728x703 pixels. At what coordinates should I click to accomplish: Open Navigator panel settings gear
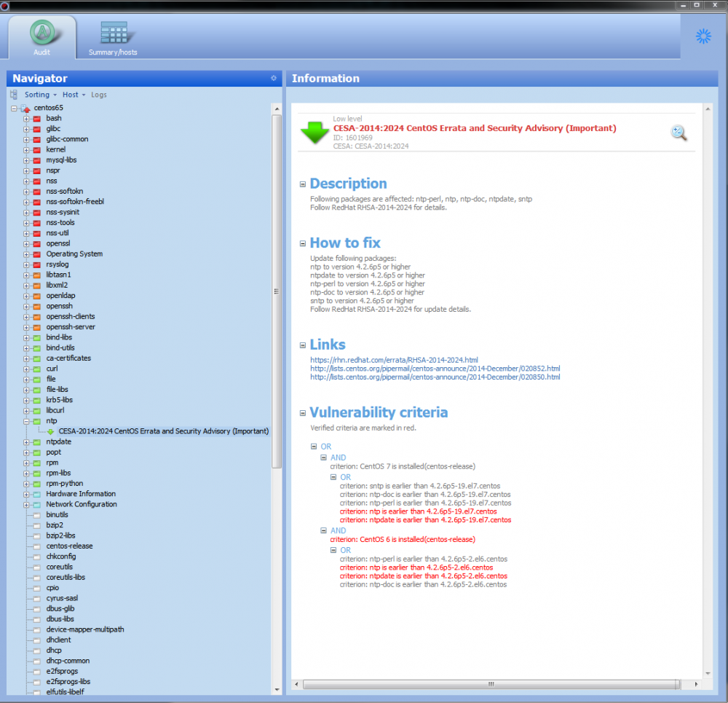click(274, 78)
